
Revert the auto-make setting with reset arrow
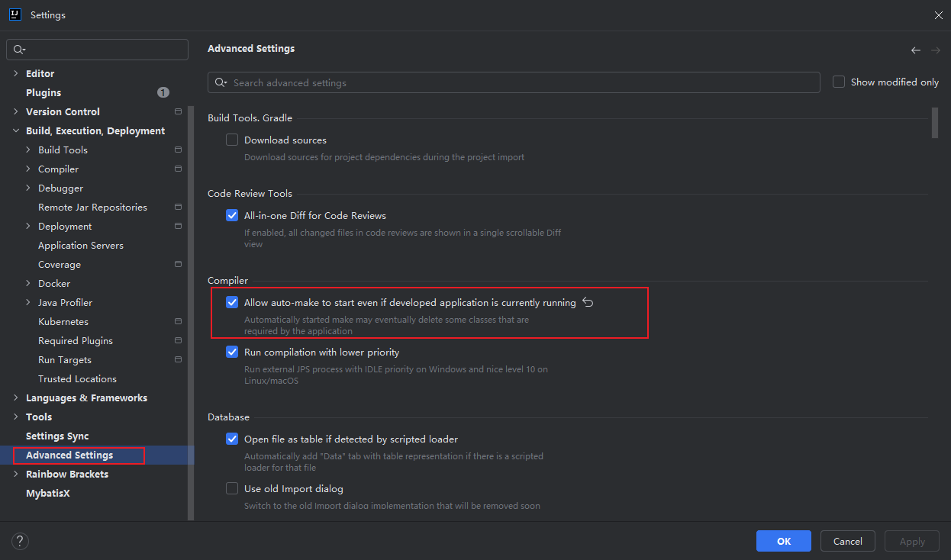point(588,302)
